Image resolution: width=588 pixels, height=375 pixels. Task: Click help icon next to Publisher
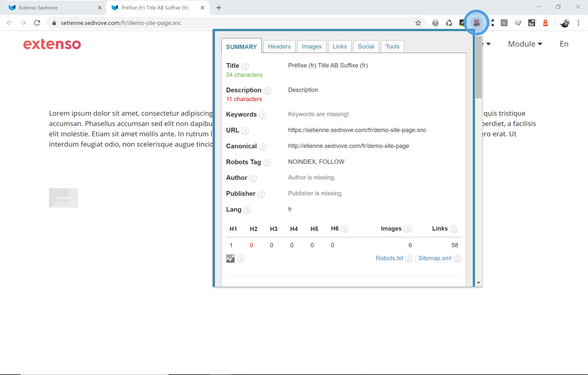pos(261,194)
